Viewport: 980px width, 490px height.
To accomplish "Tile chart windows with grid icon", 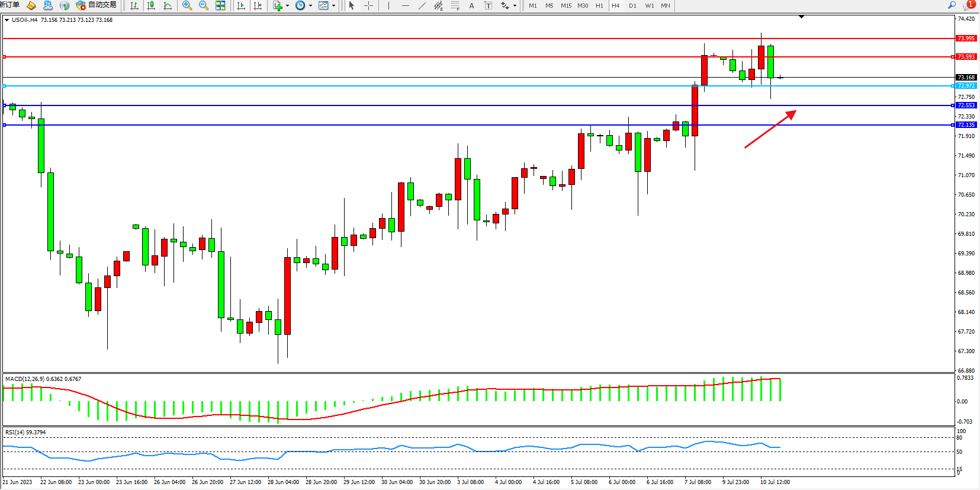I will pos(220,5).
